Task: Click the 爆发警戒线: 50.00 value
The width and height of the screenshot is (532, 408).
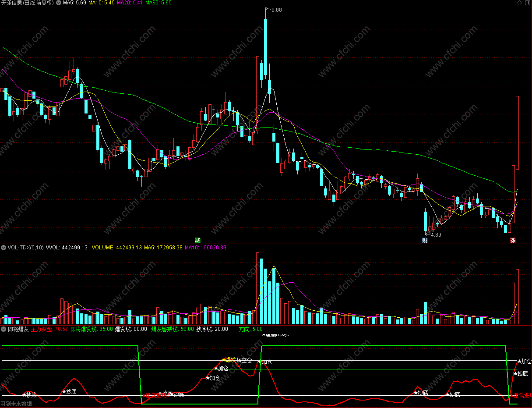Action: 173,329
